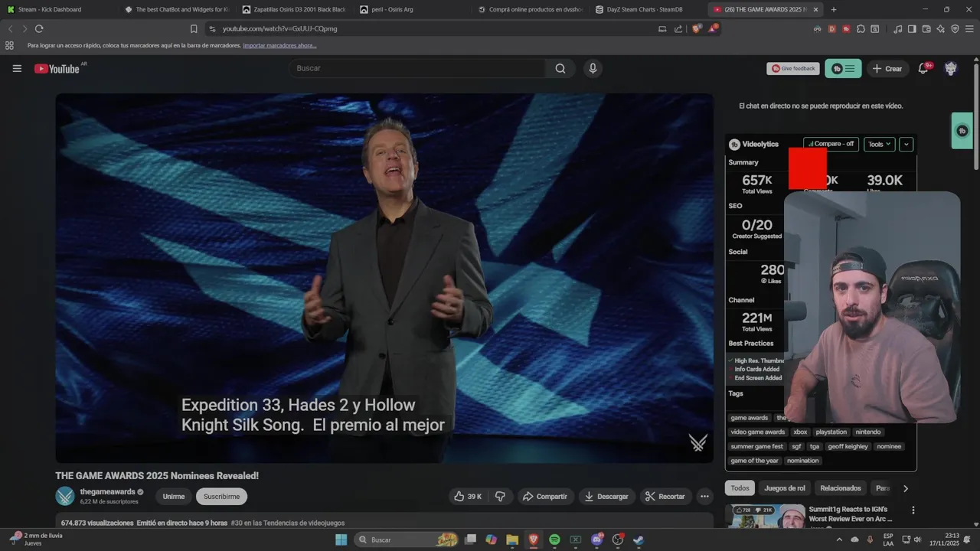
Task: Open YouTube notifications bell
Action: pos(924,68)
